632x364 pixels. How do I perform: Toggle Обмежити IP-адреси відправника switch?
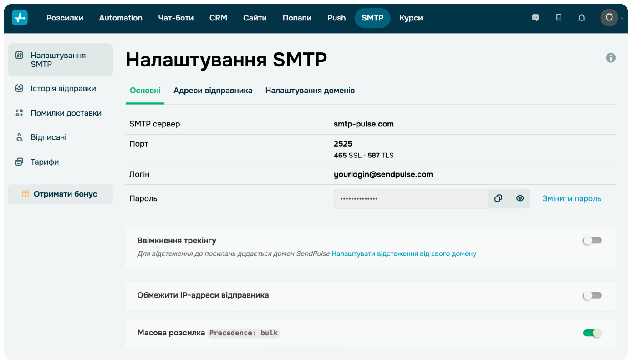pos(592,295)
